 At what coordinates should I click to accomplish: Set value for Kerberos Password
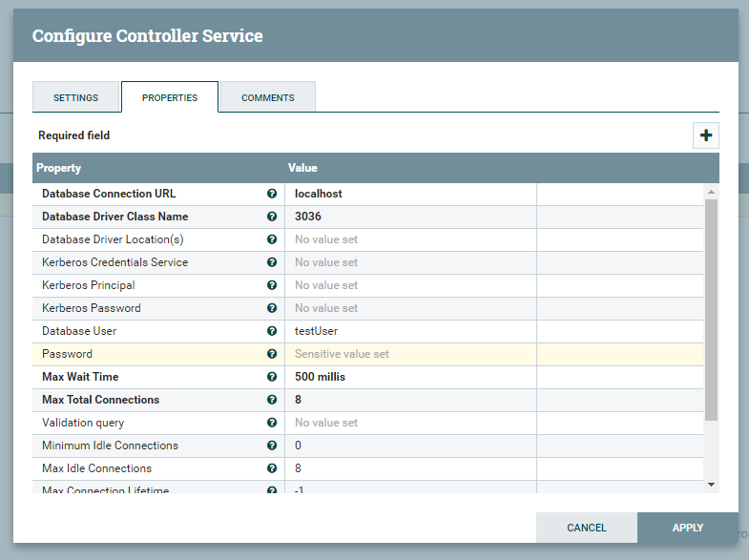pos(410,308)
